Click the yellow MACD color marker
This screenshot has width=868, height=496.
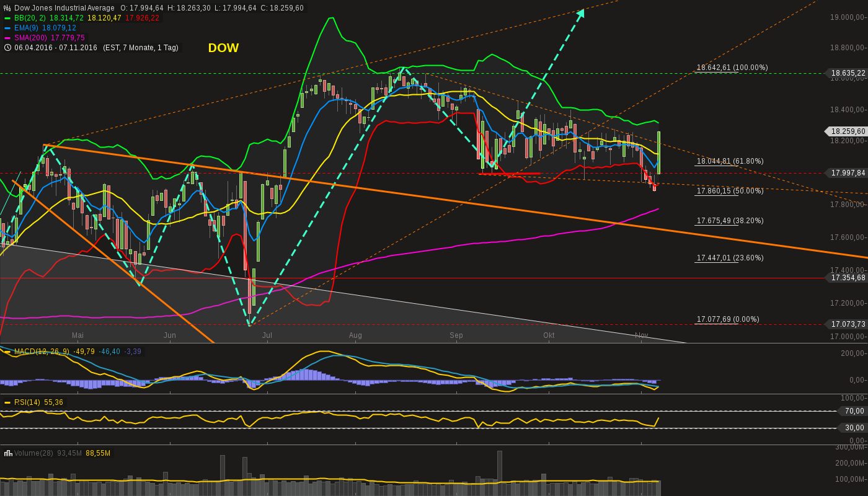(x=7, y=352)
